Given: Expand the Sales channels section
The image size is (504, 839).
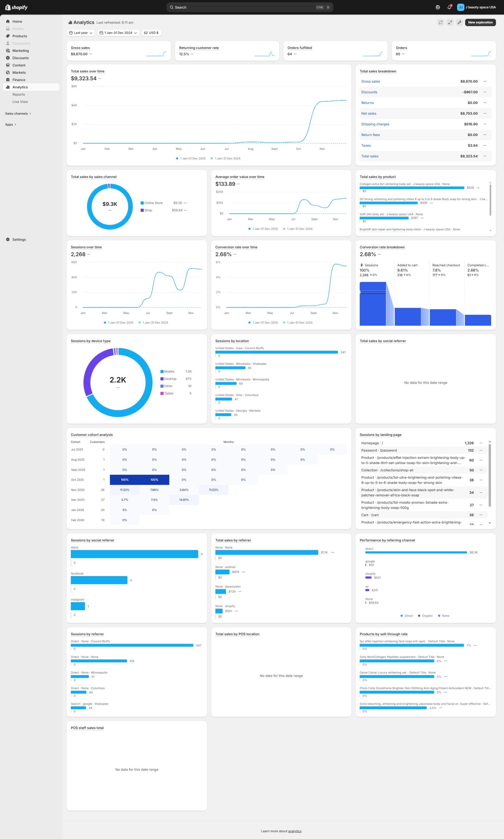Looking at the screenshot, I should coord(18,113).
